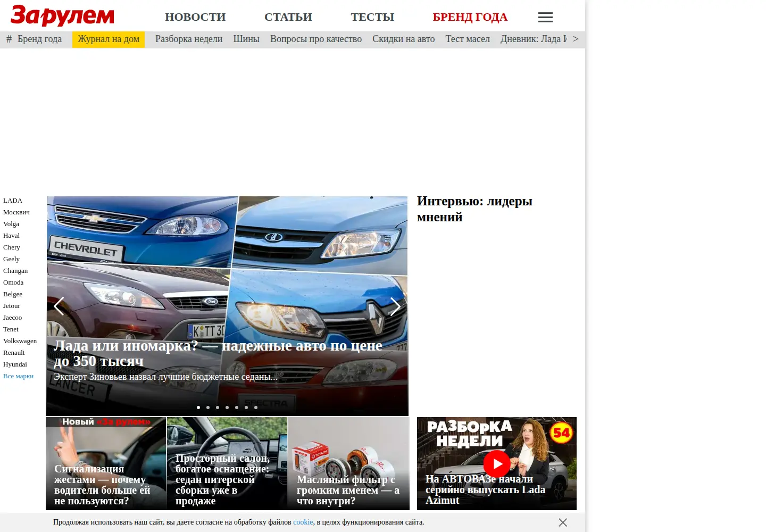Open the hamburger menu icon
This screenshot has width=766, height=532.
[545, 18]
